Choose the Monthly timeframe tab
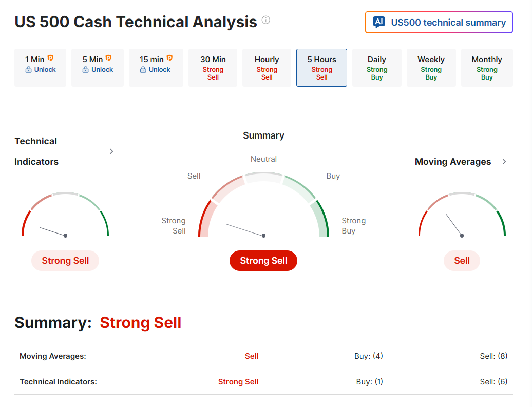532x407 pixels. tap(486, 68)
